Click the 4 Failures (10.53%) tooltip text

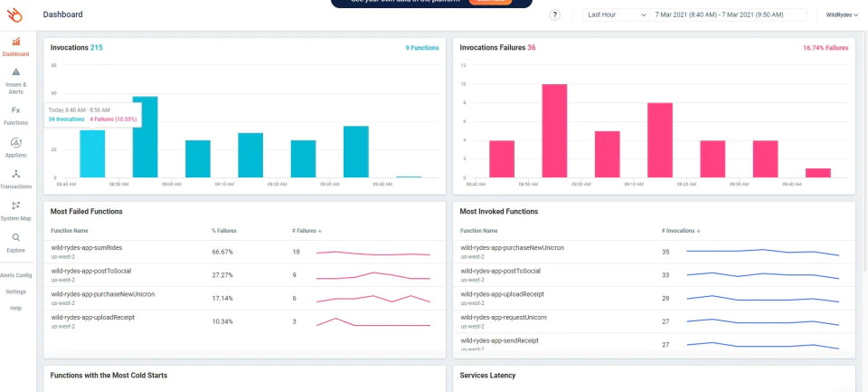[x=114, y=120]
